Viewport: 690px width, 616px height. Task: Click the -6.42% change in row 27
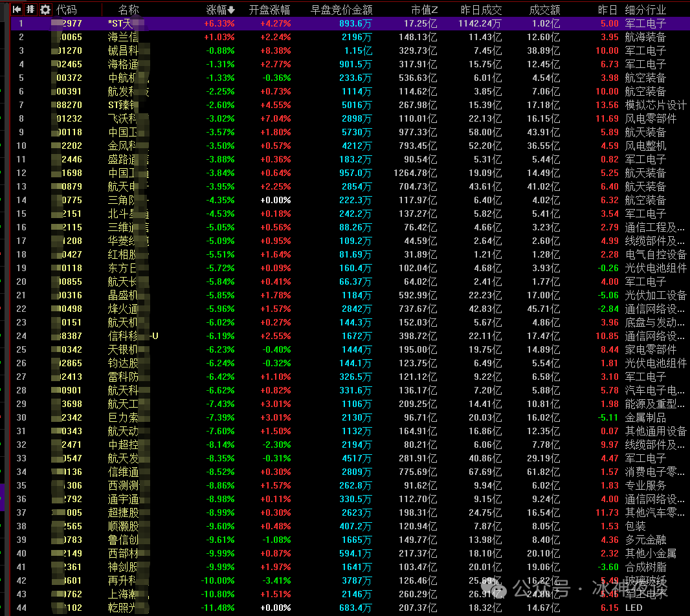click(220, 377)
